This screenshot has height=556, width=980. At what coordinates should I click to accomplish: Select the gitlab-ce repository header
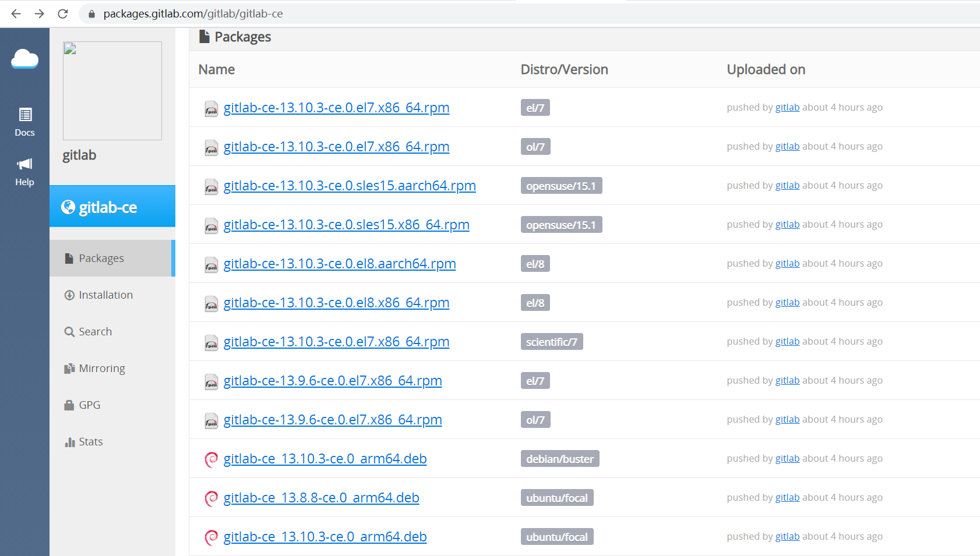tap(112, 207)
